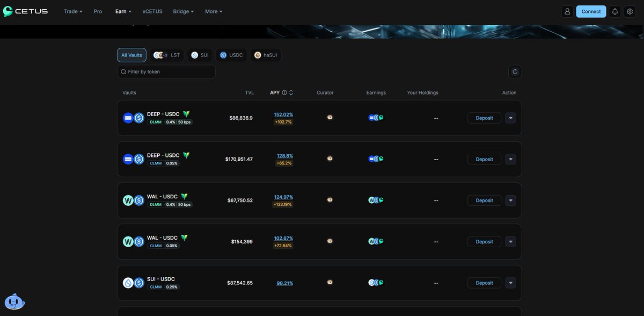This screenshot has height=316, width=644.
Task: Click curator icon in DEEP - USDC DLMM row
Action: click(330, 117)
